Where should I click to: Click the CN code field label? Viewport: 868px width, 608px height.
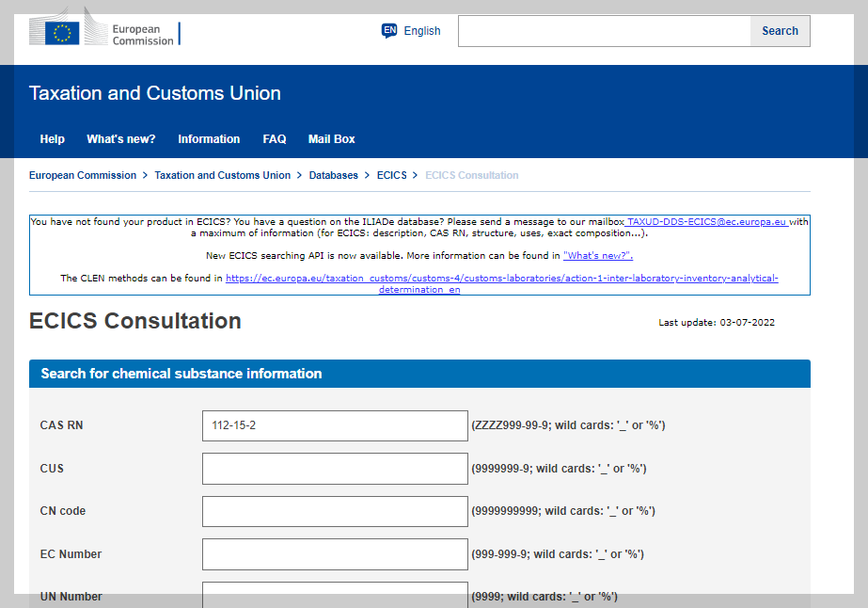63,511
